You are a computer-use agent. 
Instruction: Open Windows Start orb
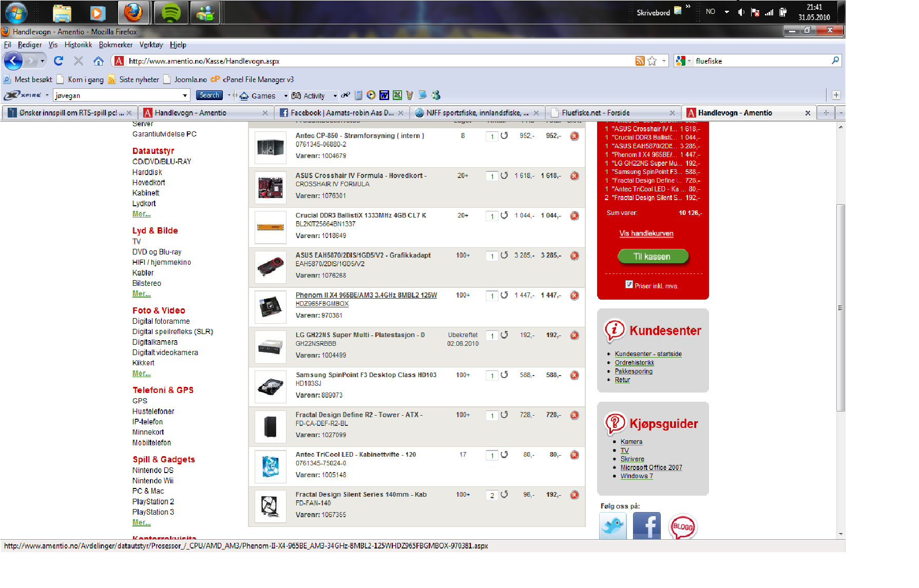[x=15, y=13]
